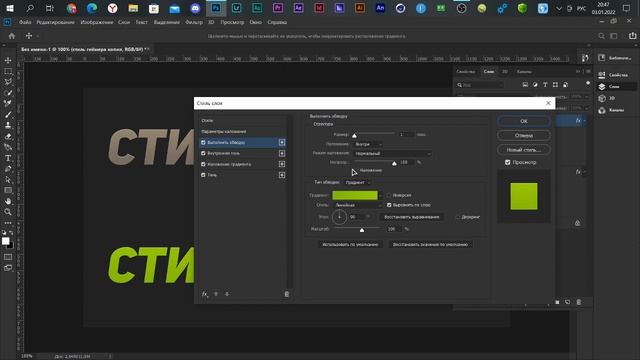640x360 pixels.
Task: Add another gradient overlay with plus icon
Action: point(282,164)
